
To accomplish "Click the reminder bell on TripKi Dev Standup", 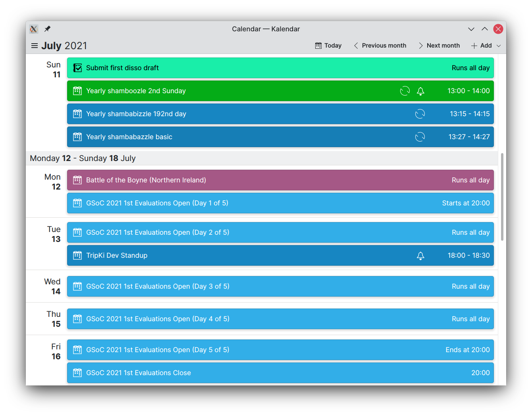I will click(420, 256).
